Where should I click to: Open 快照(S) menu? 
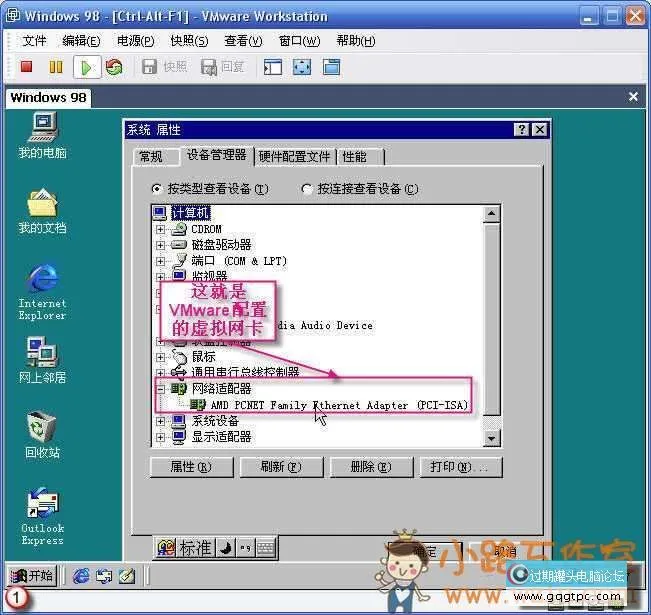pos(189,41)
